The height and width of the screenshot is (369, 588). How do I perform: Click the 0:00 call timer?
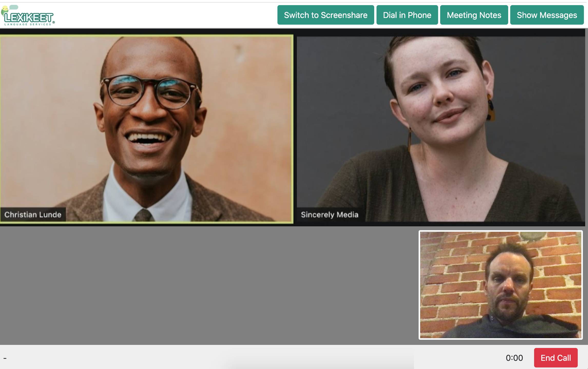click(x=514, y=358)
